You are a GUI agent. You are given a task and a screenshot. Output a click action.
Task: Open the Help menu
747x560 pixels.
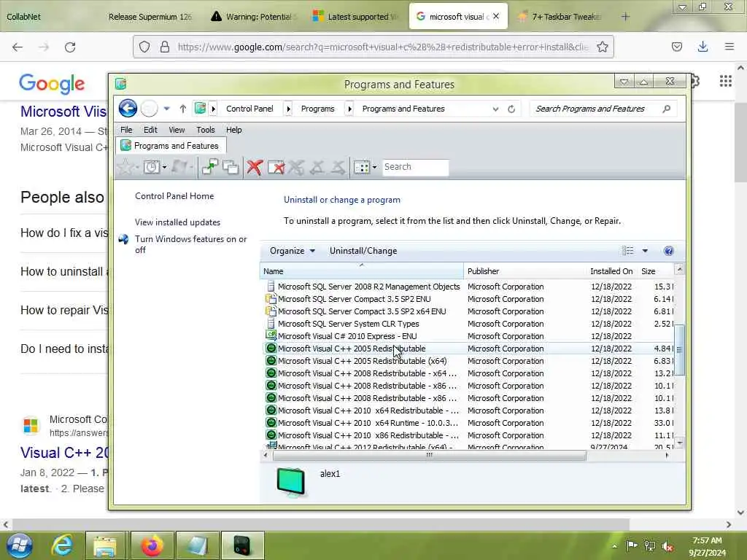point(233,130)
